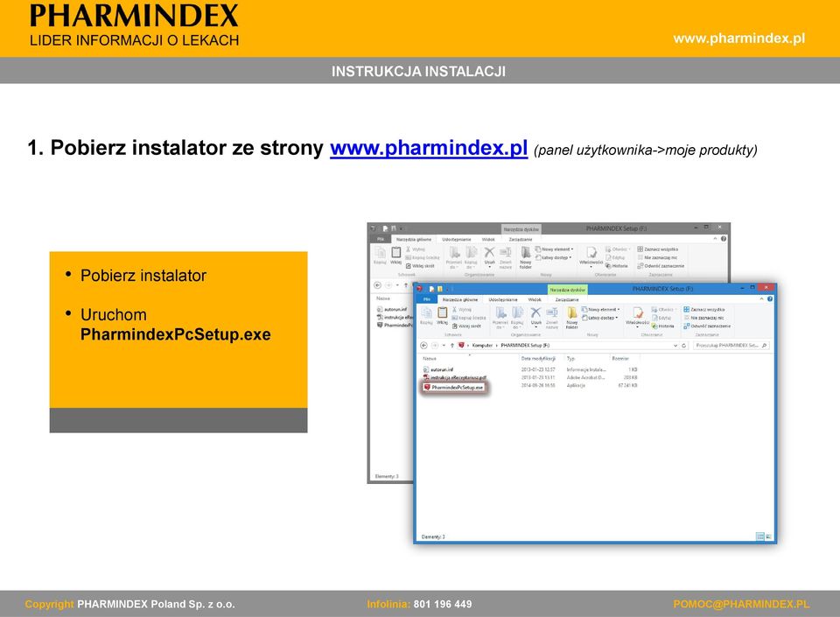Sort by Data modyfikacji column header
This screenshot has width=840, height=617.
click(x=538, y=358)
